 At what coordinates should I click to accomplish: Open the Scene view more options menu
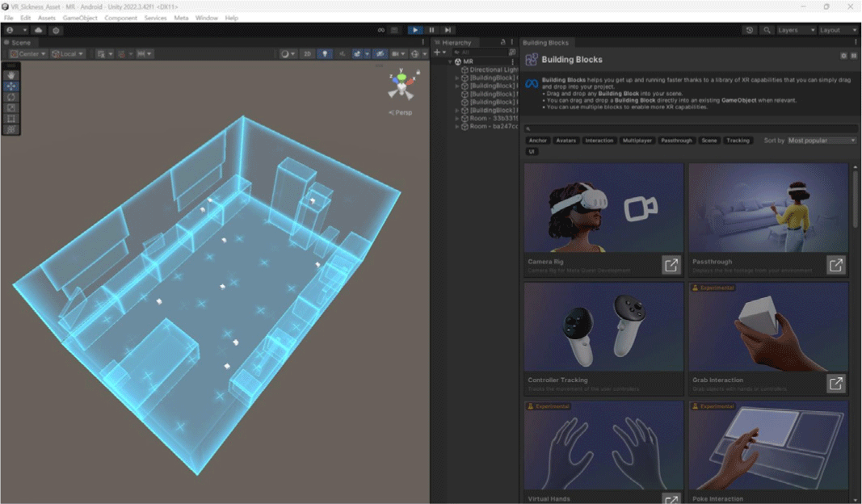click(423, 42)
